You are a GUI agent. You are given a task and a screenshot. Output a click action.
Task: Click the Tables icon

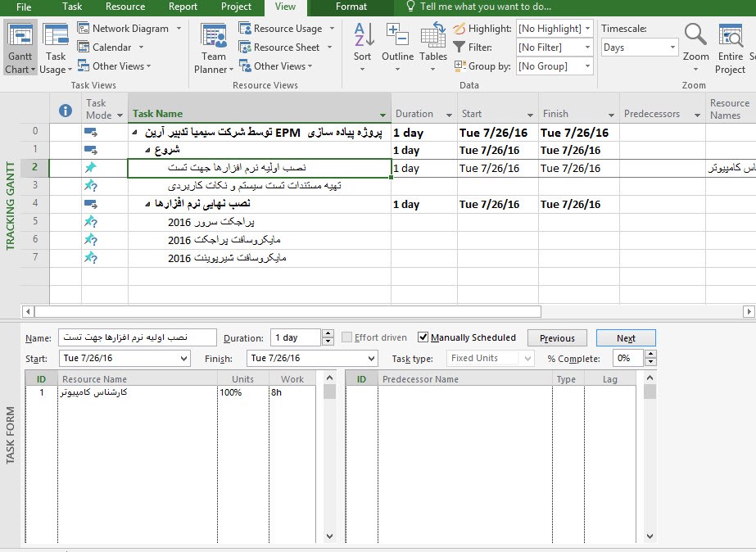tap(433, 37)
